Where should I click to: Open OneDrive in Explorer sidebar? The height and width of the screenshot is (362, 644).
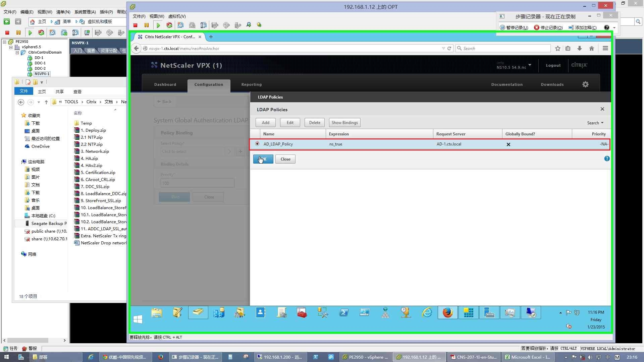[x=40, y=146]
